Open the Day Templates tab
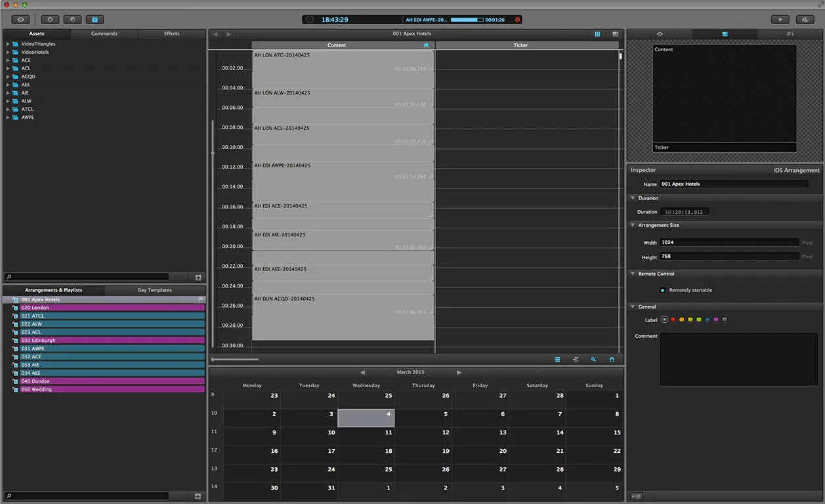This screenshot has width=825, height=504. click(x=155, y=290)
